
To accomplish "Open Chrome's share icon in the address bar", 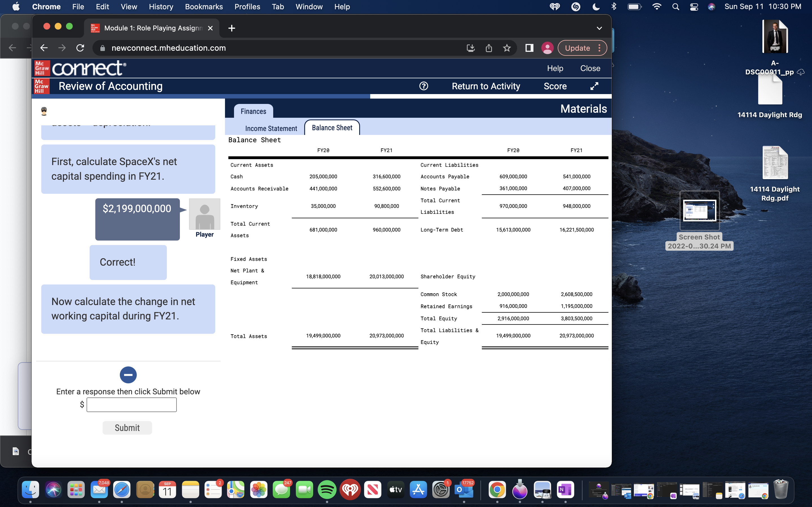I will click(x=489, y=48).
